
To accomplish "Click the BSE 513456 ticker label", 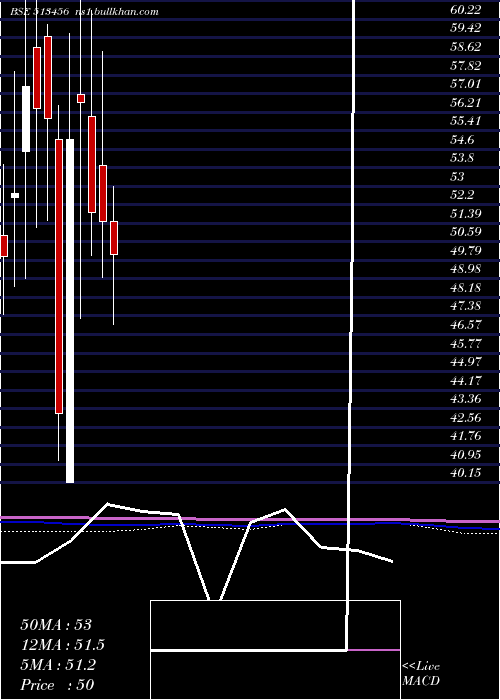I will pyautogui.click(x=39, y=12).
